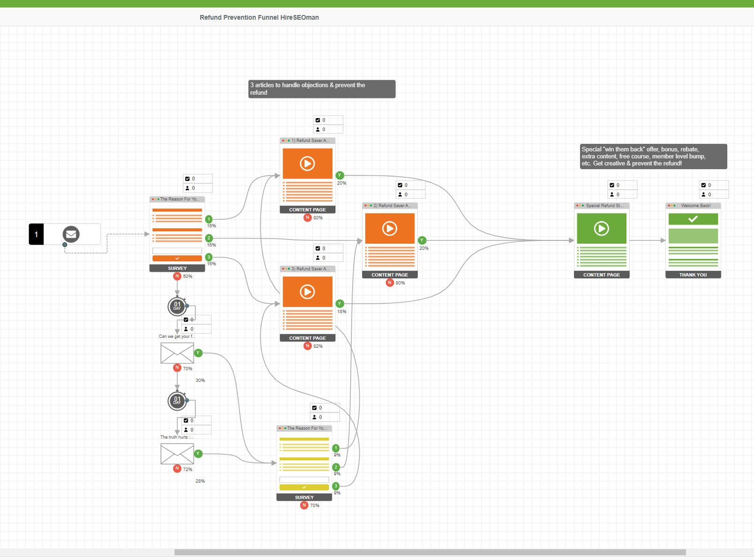Screen dimensions: 754x560
Task: Click checkbox counter above 1) Refund Saver
Action: point(318,120)
